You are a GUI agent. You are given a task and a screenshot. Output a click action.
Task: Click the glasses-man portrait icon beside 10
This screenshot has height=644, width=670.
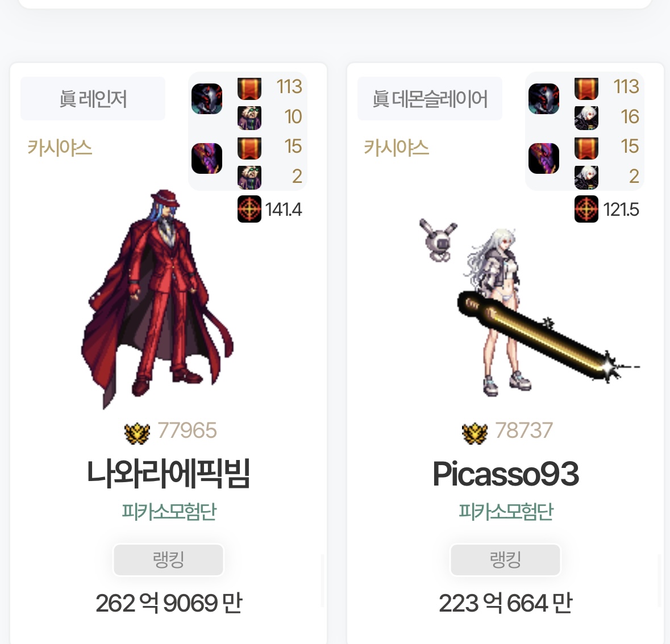[249, 118]
